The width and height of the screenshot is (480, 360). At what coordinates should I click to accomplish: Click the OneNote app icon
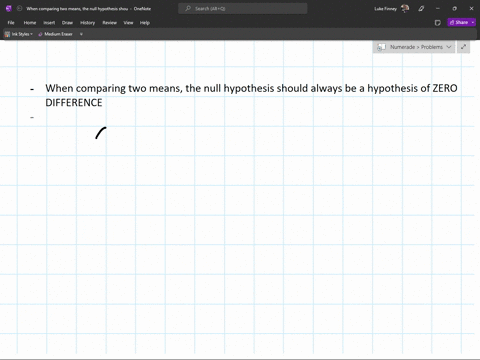click(x=9, y=9)
